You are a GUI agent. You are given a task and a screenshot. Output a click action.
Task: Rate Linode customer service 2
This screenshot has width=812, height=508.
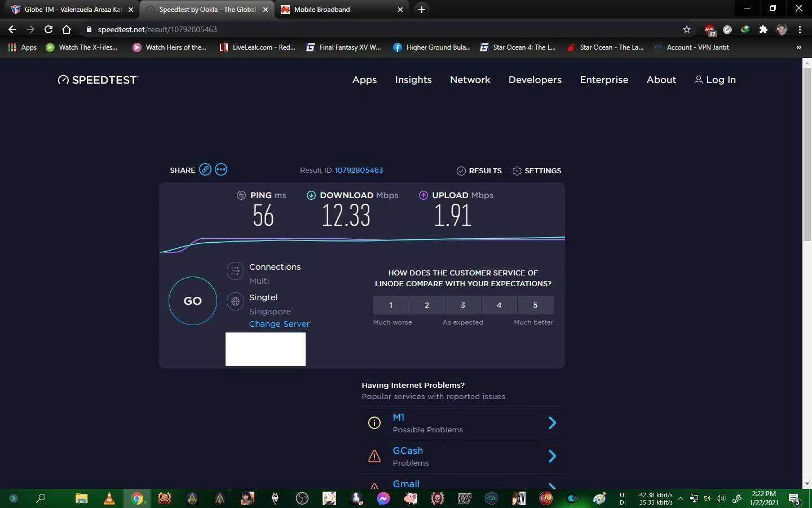[427, 305]
